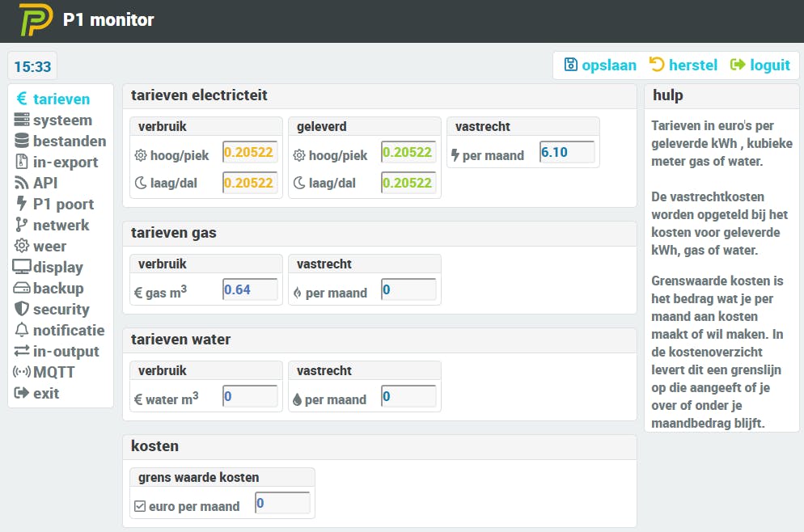Go to the weer settings page
This screenshot has height=532, width=804.
pyautogui.click(x=49, y=247)
